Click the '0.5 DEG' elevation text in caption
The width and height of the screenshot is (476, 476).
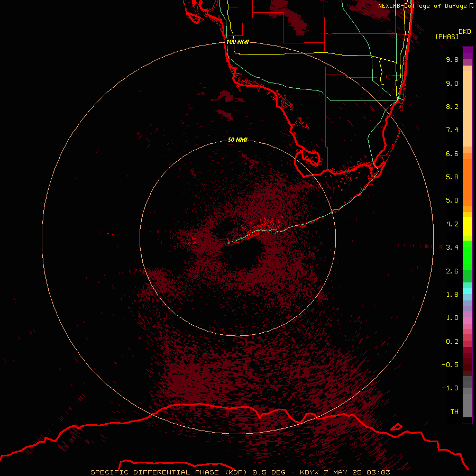click(x=269, y=472)
